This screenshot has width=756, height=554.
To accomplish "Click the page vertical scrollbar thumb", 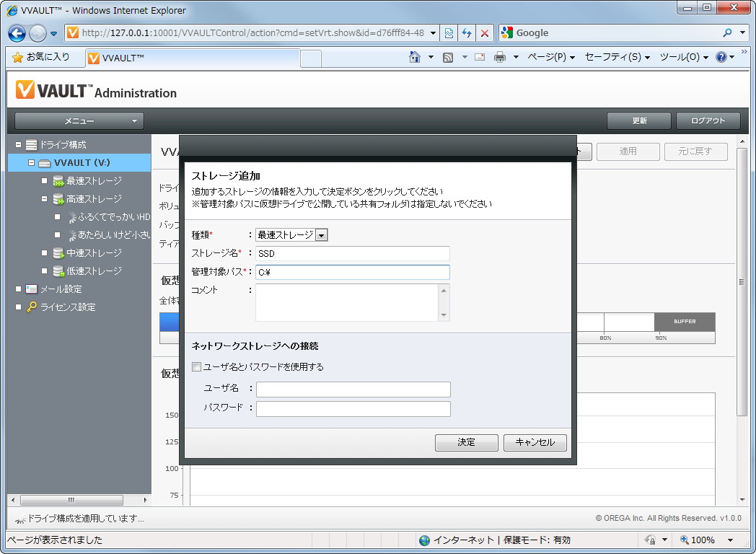I will [x=742, y=282].
